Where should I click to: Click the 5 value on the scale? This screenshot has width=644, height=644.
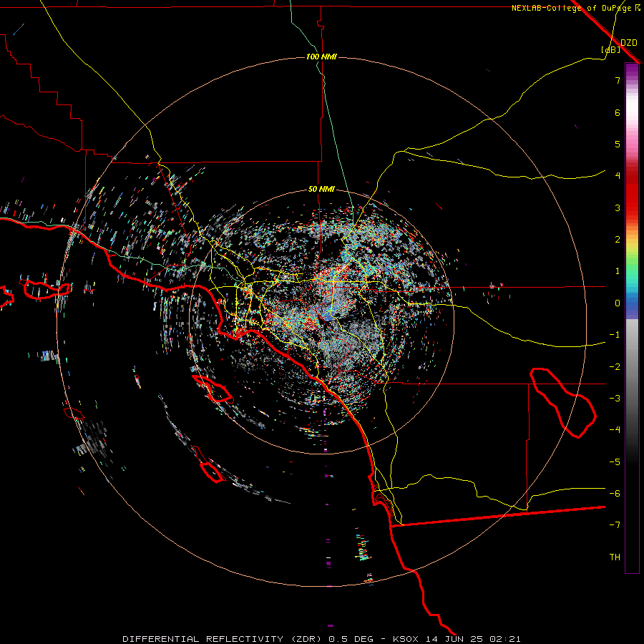pyautogui.click(x=618, y=144)
